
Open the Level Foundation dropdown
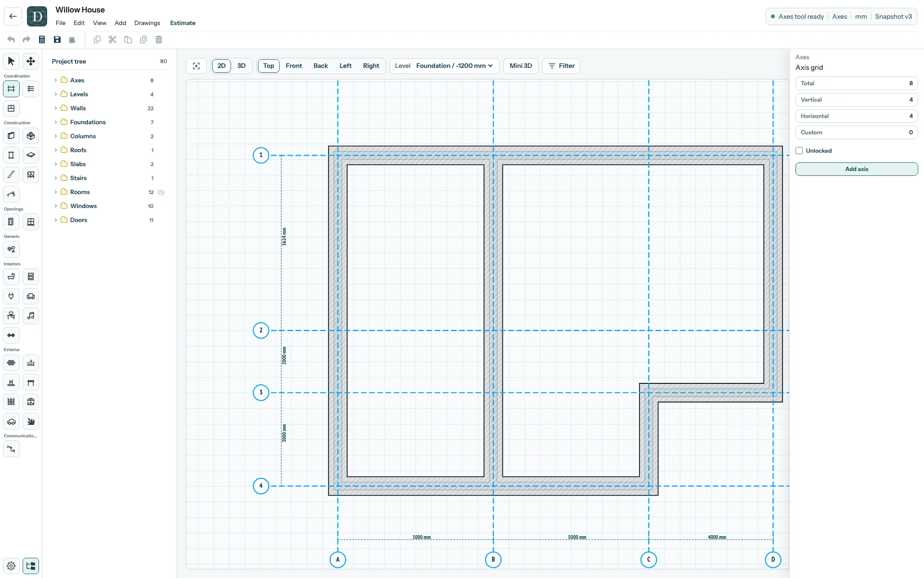tap(444, 66)
